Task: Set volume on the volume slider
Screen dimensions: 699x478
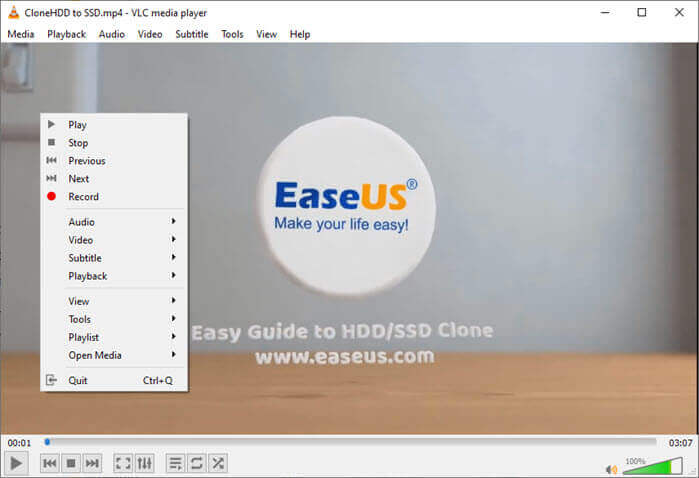Action: [x=653, y=466]
